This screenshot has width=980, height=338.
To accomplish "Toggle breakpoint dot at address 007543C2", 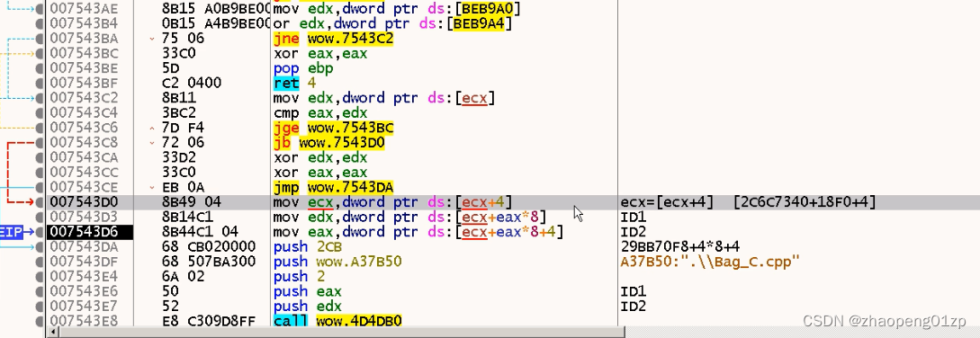I will [x=40, y=98].
